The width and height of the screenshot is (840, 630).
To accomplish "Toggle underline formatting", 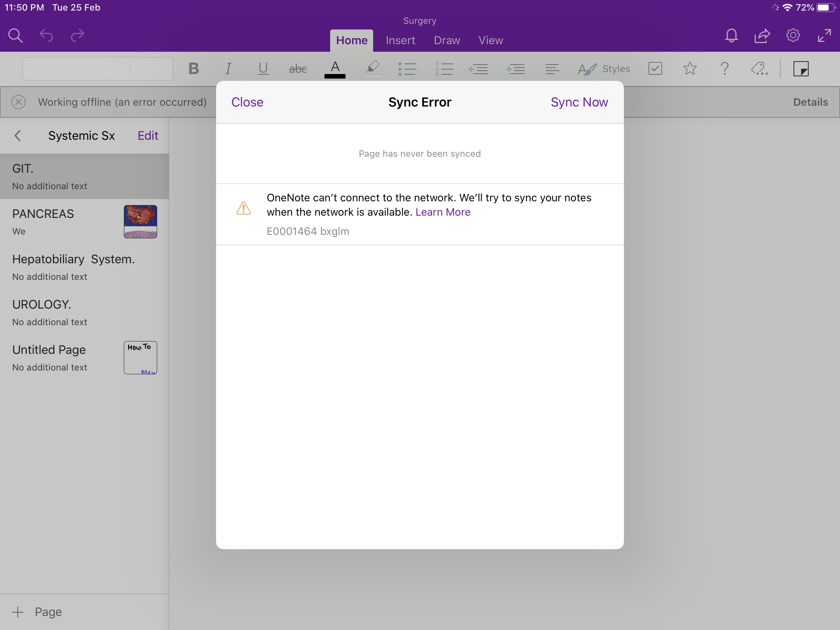I will coord(263,69).
